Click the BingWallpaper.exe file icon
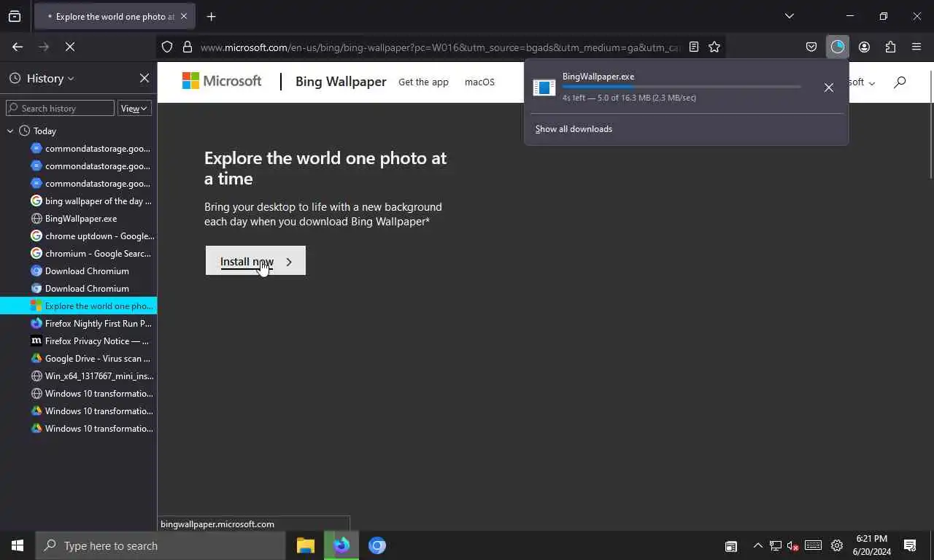 point(544,87)
